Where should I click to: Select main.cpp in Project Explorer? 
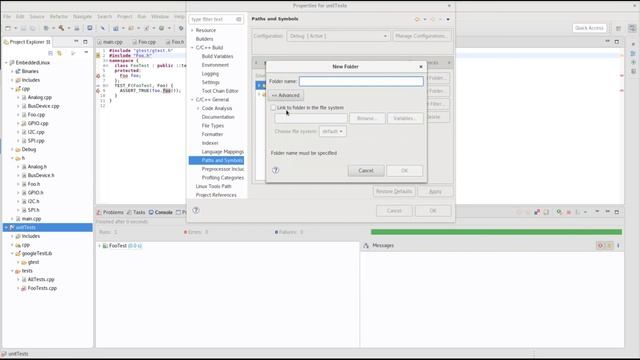31,219
